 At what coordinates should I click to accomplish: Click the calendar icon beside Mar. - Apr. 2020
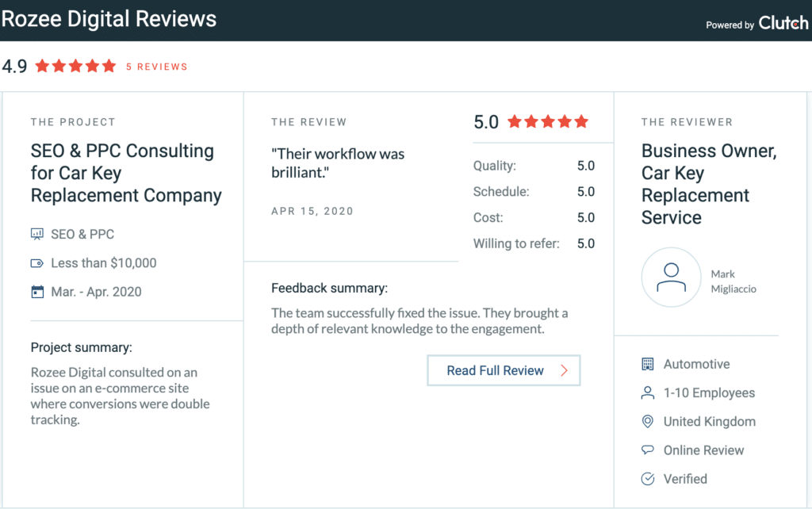click(x=37, y=292)
